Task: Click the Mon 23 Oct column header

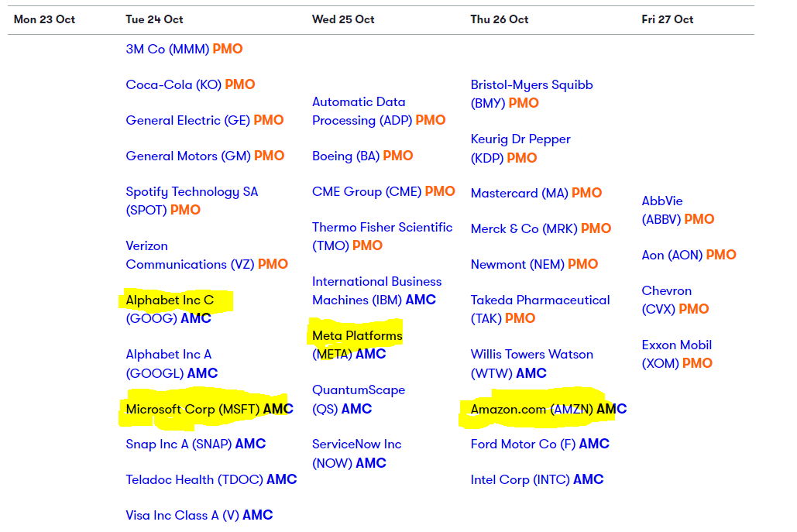Action: pyautogui.click(x=44, y=19)
